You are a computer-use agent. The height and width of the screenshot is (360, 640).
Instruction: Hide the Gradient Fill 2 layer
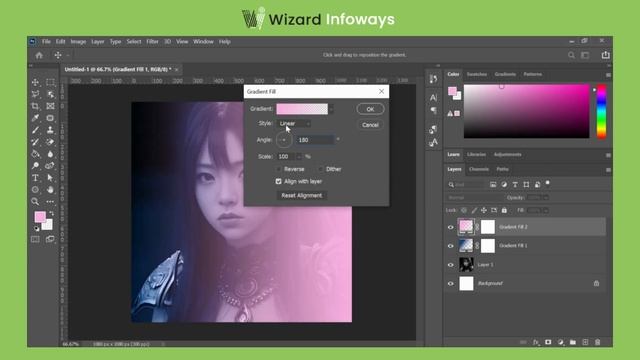coord(451,227)
